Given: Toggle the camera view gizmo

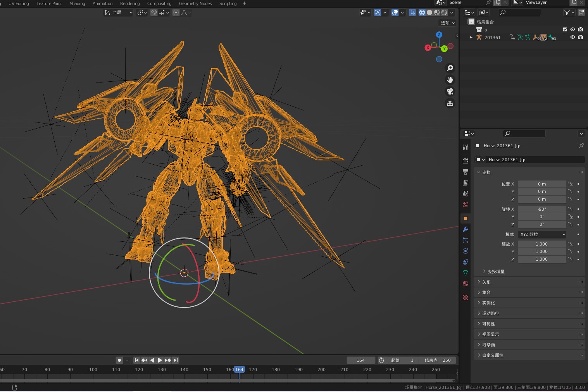Looking at the screenshot, I should pyautogui.click(x=450, y=91).
